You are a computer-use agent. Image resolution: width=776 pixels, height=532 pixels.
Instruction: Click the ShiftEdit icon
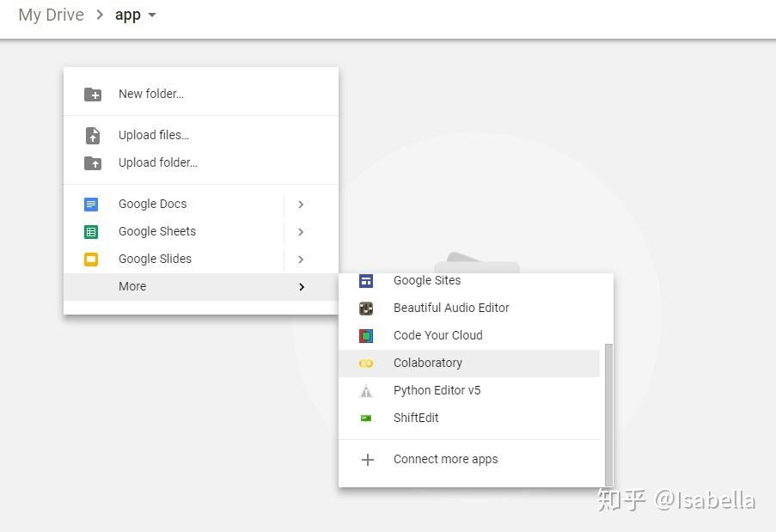(x=367, y=418)
